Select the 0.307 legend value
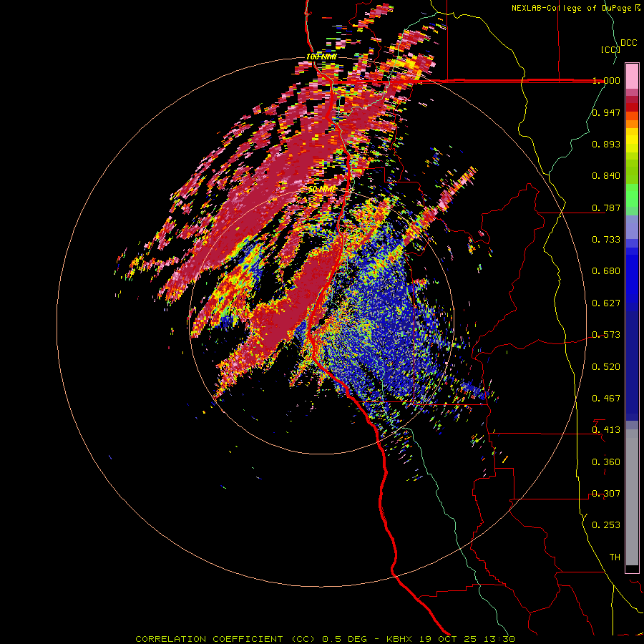 coord(606,494)
